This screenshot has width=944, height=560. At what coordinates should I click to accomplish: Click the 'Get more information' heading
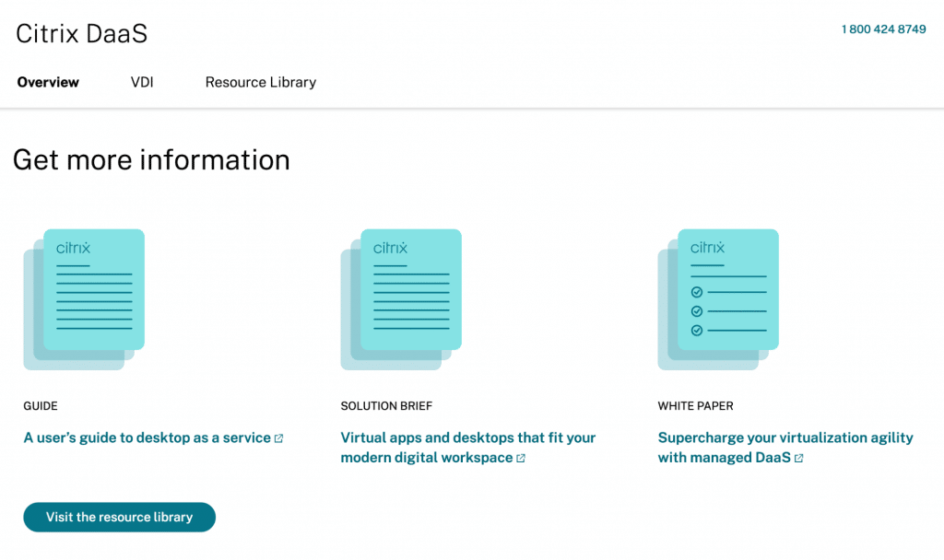point(151,160)
